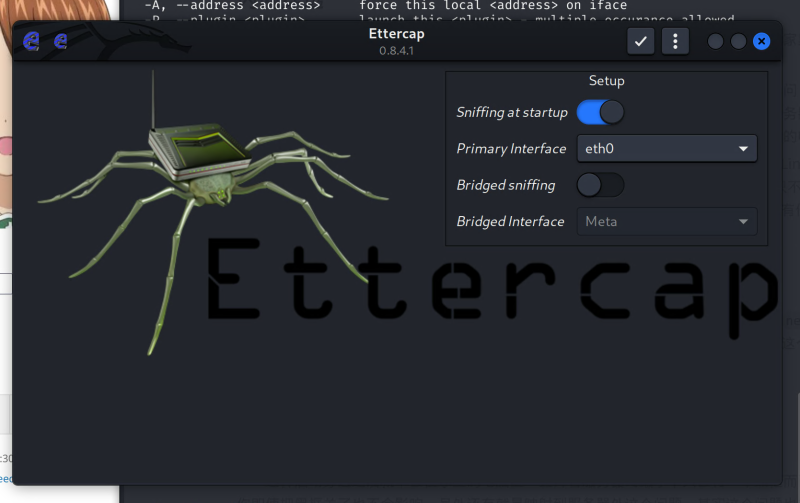This screenshot has width=800, height=503.
Task: Click the Primary Interface label
Action: (511, 148)
